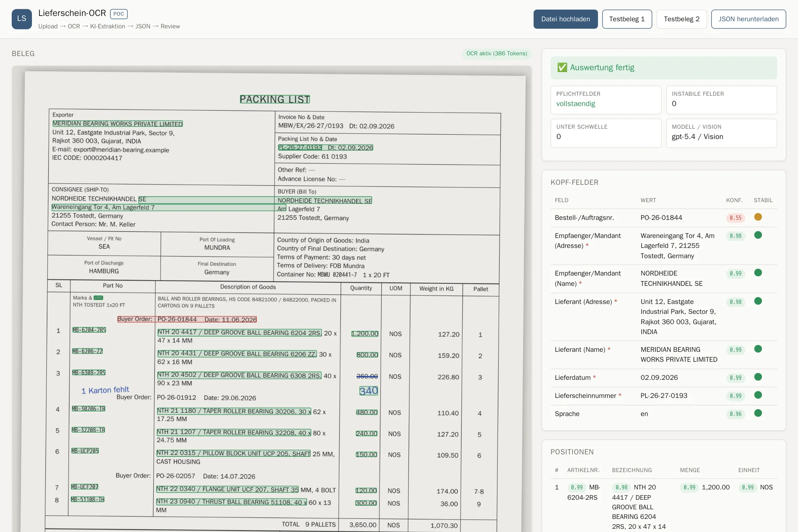Click the green checkmark in Auswertung fertig
The image size is (798, 532).
click(562, 67)
